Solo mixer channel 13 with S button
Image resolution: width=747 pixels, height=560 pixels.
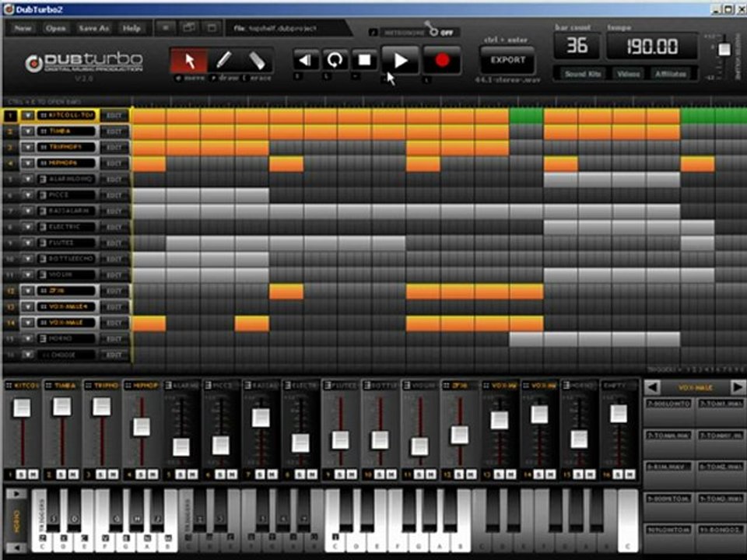pyautogui.click(x=499, y=474)
